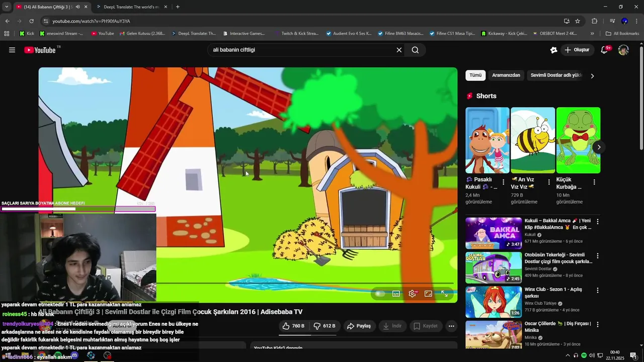Select the Sevimli Dostlar adlı yükle chip

(556, 75)
